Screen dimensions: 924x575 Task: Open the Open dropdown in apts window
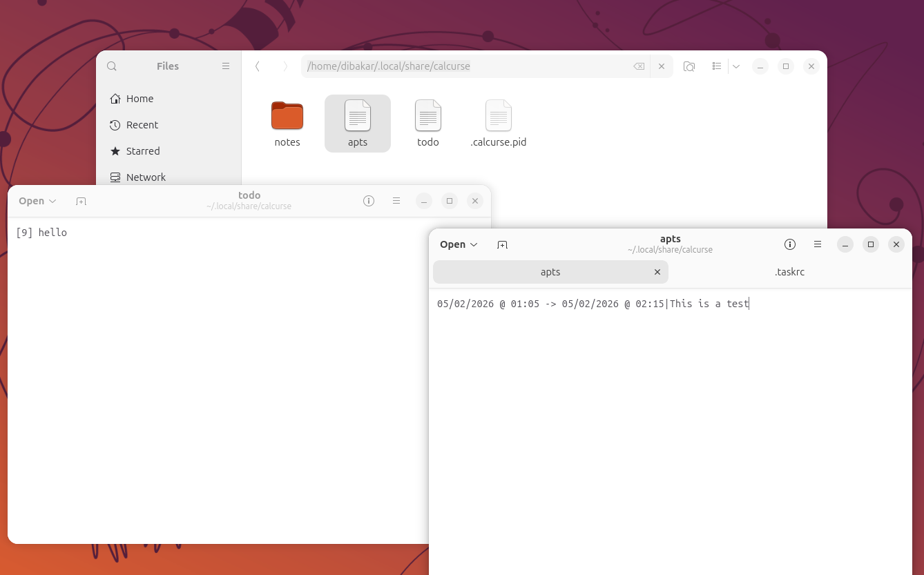pos(459,244)
